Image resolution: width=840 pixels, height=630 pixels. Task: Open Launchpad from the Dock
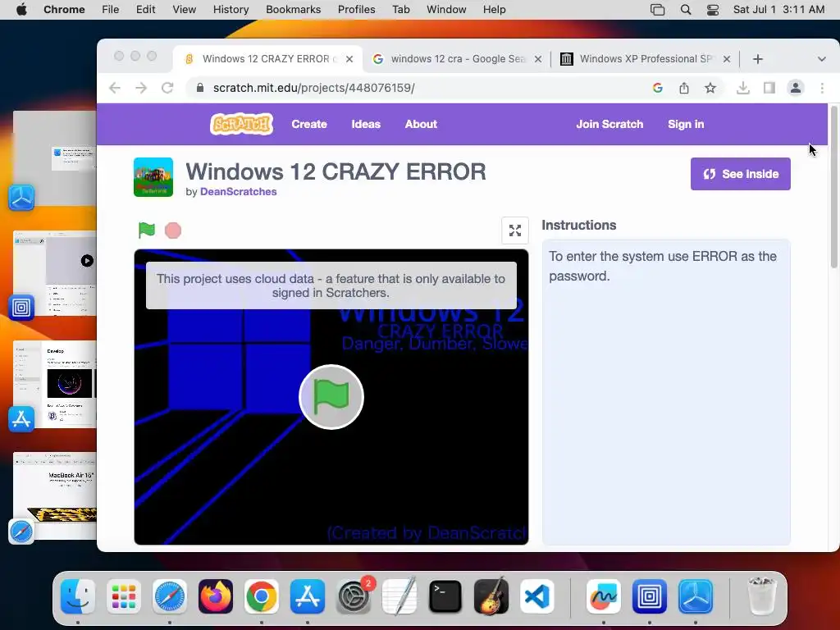click(x=124, y=596)
